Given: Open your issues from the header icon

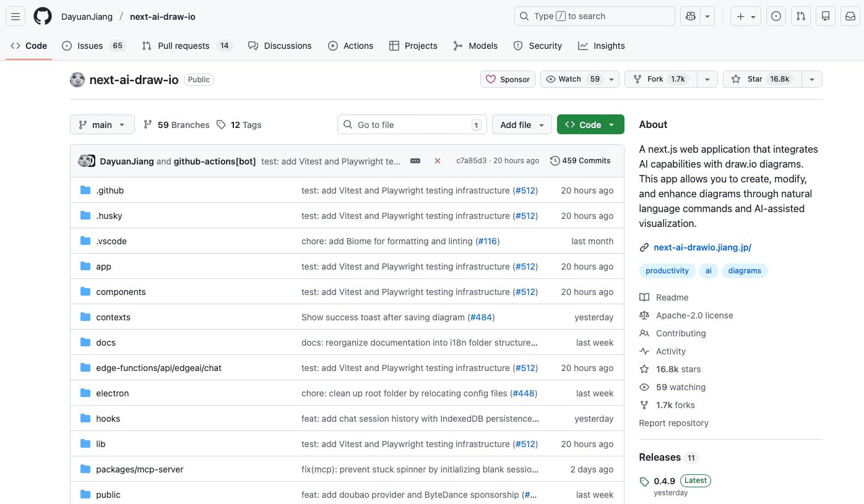Looking at the screenshot, I should [x=775, y=16].
